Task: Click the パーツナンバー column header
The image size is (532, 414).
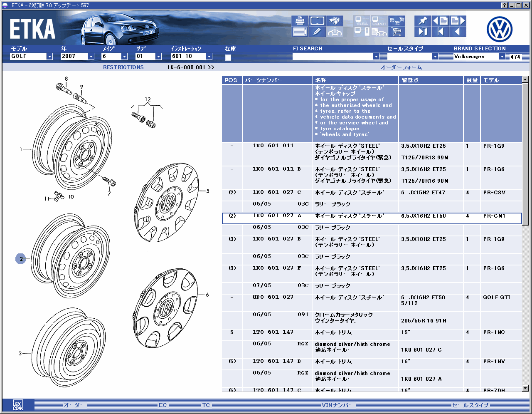Action: pos(277,80)
